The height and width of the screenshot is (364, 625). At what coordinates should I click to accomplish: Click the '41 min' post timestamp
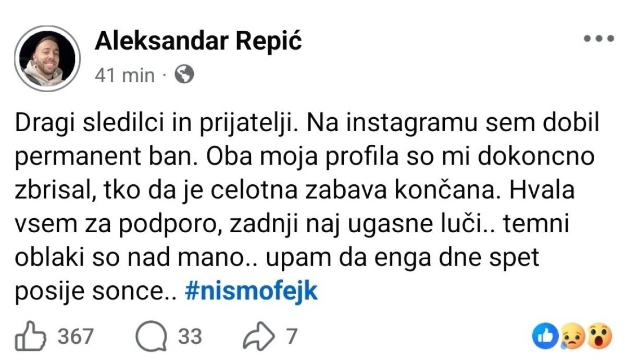pyautogui.click(x=125, y=76)
